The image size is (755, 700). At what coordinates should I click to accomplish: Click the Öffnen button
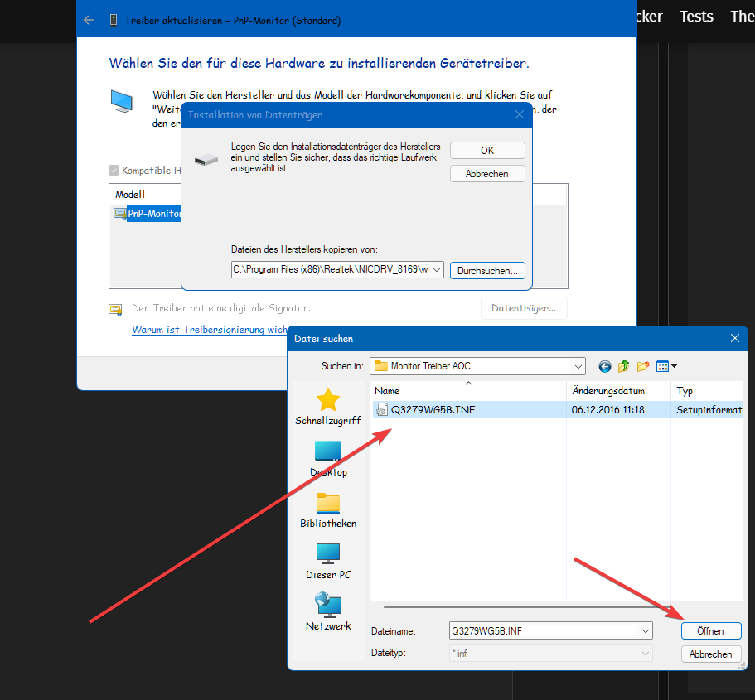pos(711,630)
